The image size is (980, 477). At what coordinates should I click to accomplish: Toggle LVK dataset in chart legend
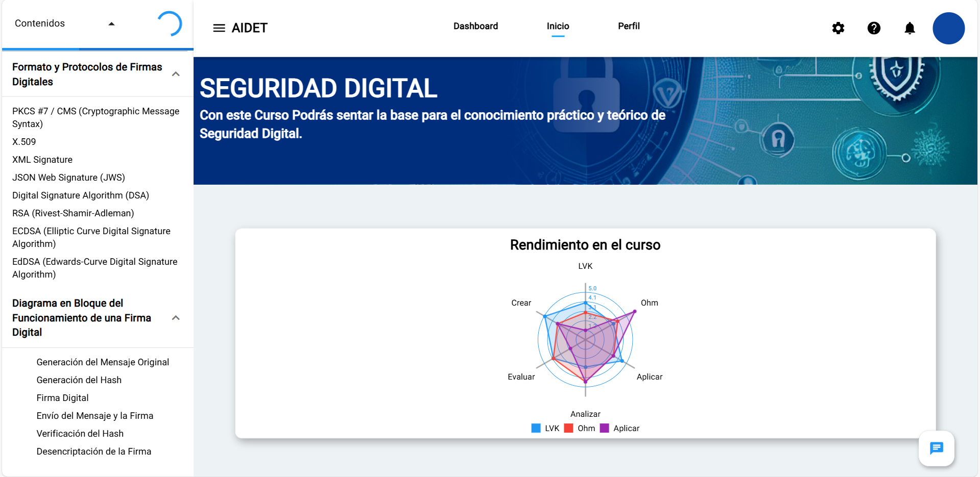click(x=545, y=429)
